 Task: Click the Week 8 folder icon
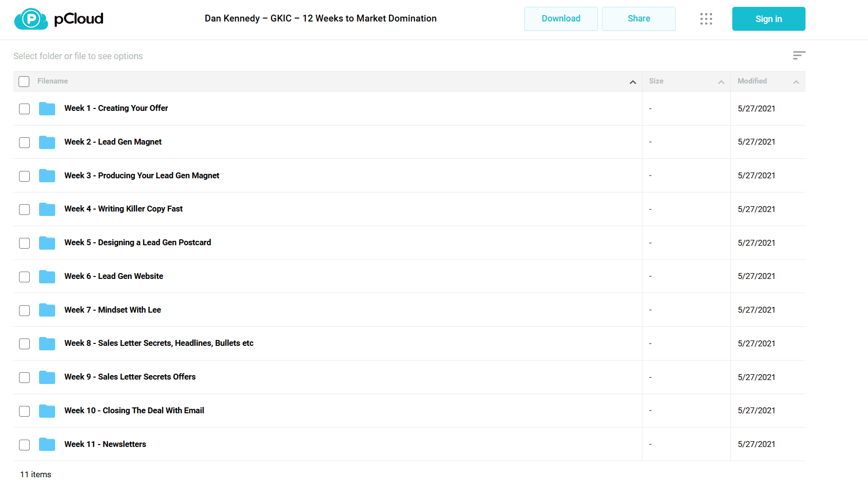[47, 343]
